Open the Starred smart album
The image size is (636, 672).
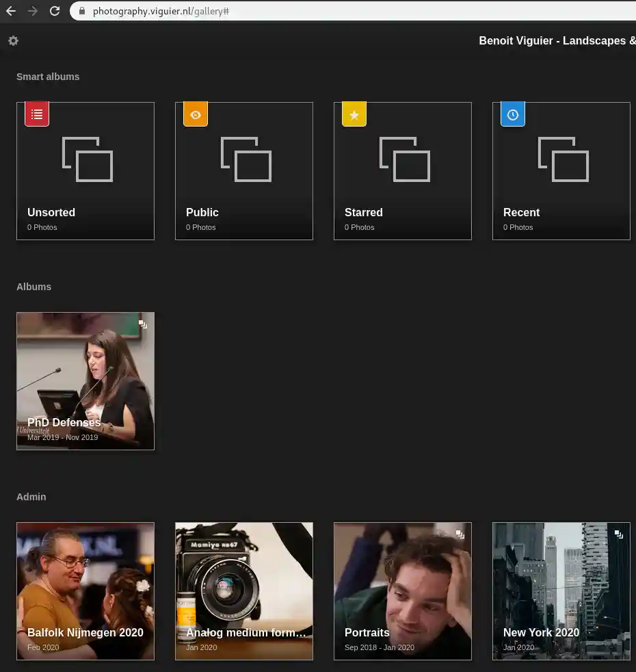click(403, 171)
